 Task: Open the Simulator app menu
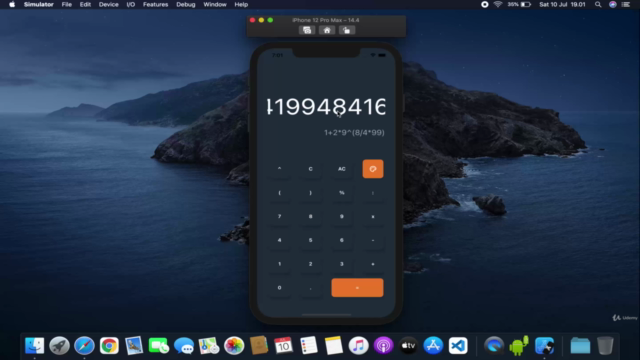click(x=39, y=4)
